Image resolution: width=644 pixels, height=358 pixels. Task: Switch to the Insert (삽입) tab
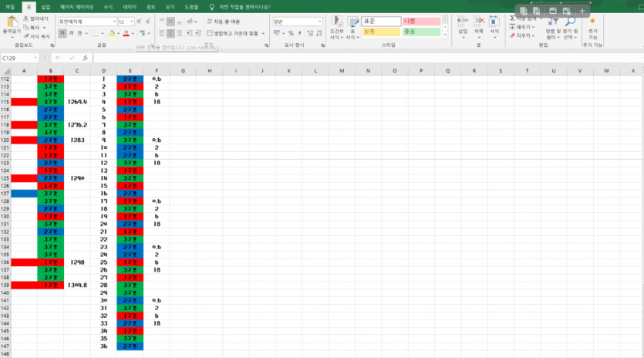click(46, 7)
